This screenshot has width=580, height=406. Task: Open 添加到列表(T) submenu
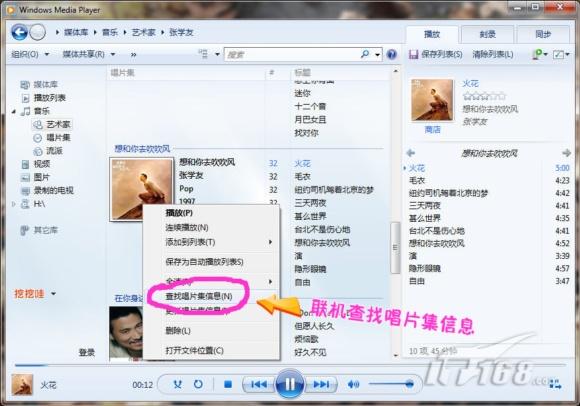pyautogui.click(x=211, y=242)
